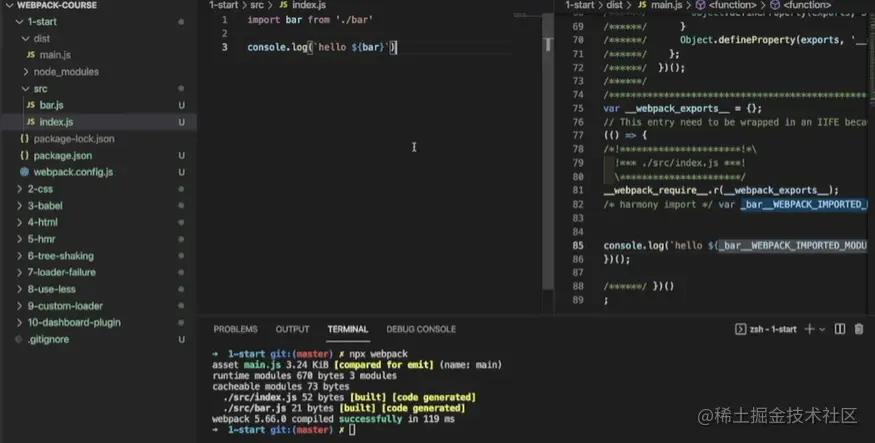Switch to the PROBLEMS panel tab
875x443 pixels.
point(235,329)
